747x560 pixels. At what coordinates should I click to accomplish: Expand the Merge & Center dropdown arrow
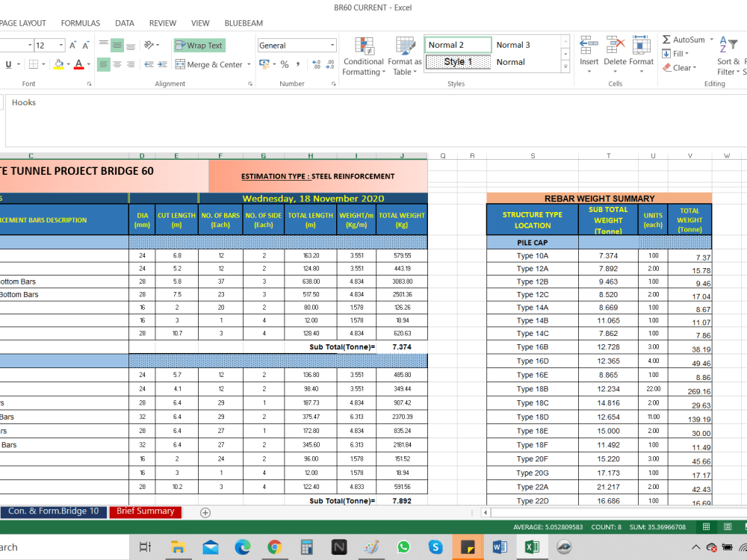click(249, 64)
